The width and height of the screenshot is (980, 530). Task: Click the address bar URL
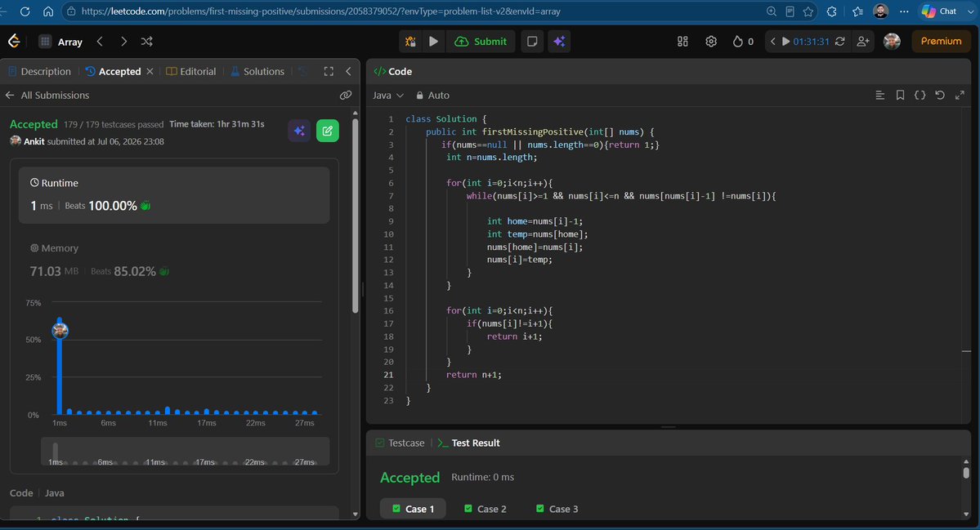(x=320, y=11)
